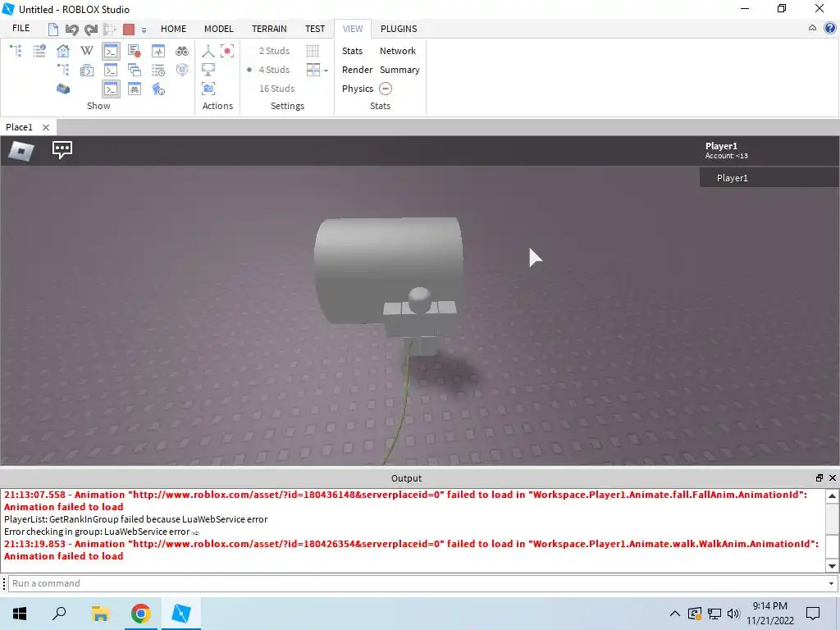This screenshot has width=840, height=630.
Task: Click the Undo arrow icon
Action: (72, 29)
